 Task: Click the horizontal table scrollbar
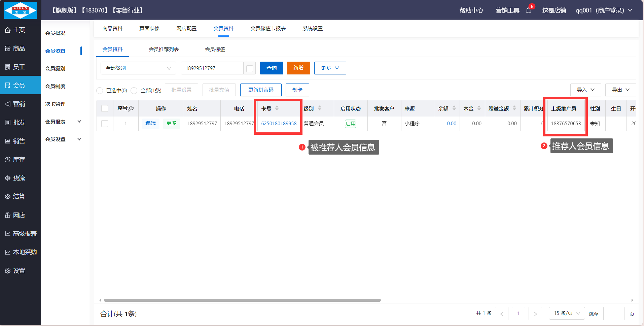(x=242, y=300)
